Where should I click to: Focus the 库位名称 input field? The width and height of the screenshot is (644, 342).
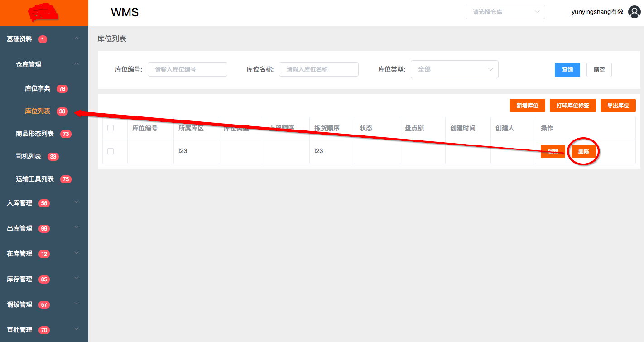pos(319,69)
